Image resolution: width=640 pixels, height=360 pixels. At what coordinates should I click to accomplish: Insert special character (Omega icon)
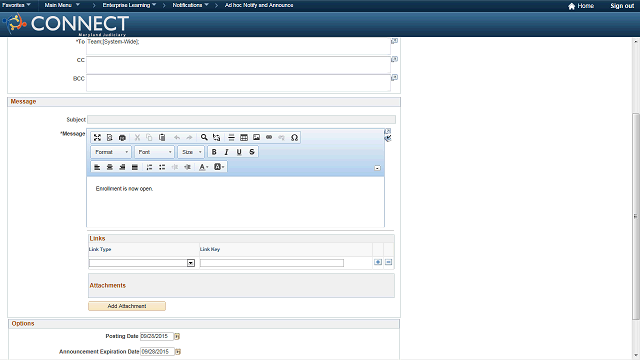pos(294,138)
